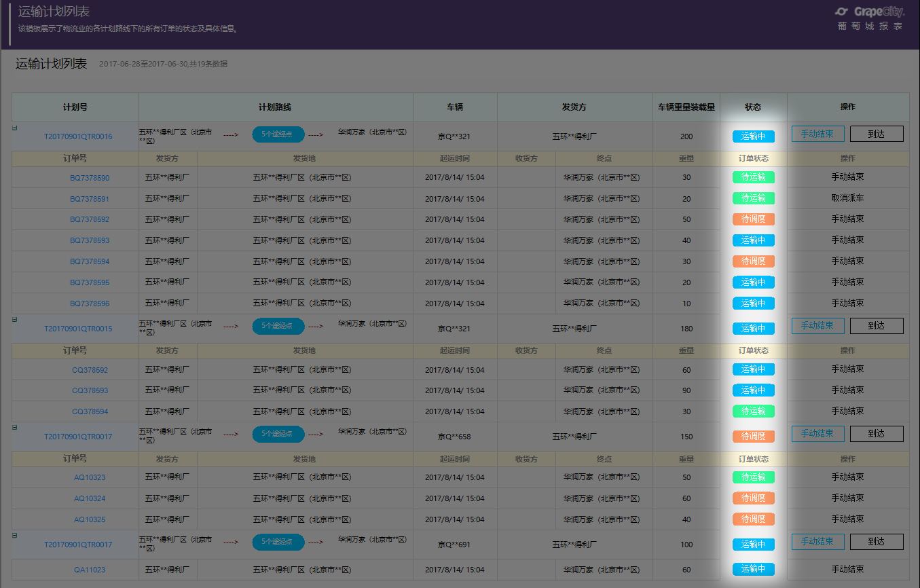Show 5个途经点 for plan T20170901QTR0015
The image size is (920, 588).
coord(278,326)
